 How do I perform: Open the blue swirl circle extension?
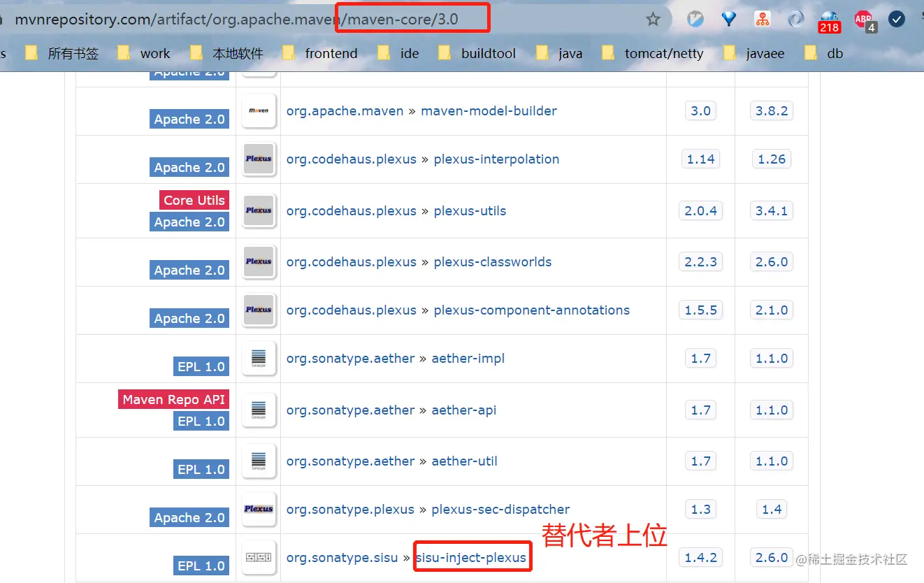[796, 19]
